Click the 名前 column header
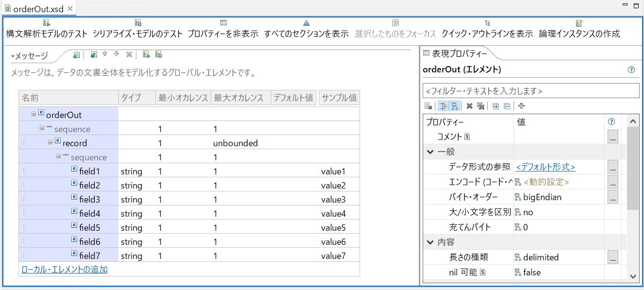This screenshot has height=290, width=644. tap(68, 98)
